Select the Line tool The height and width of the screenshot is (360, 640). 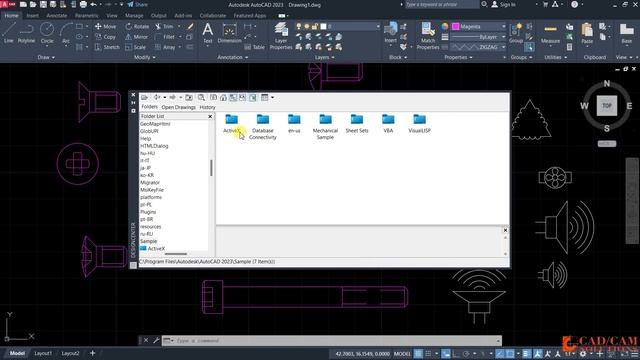click(x=9, y=33)
